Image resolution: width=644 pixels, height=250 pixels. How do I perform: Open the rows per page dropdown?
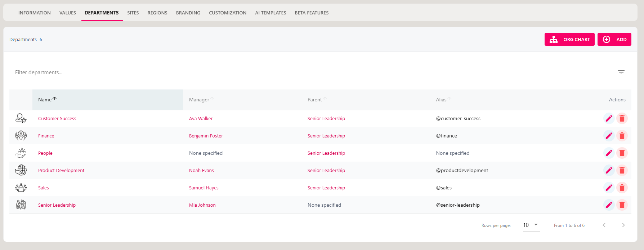coord(531,225)
